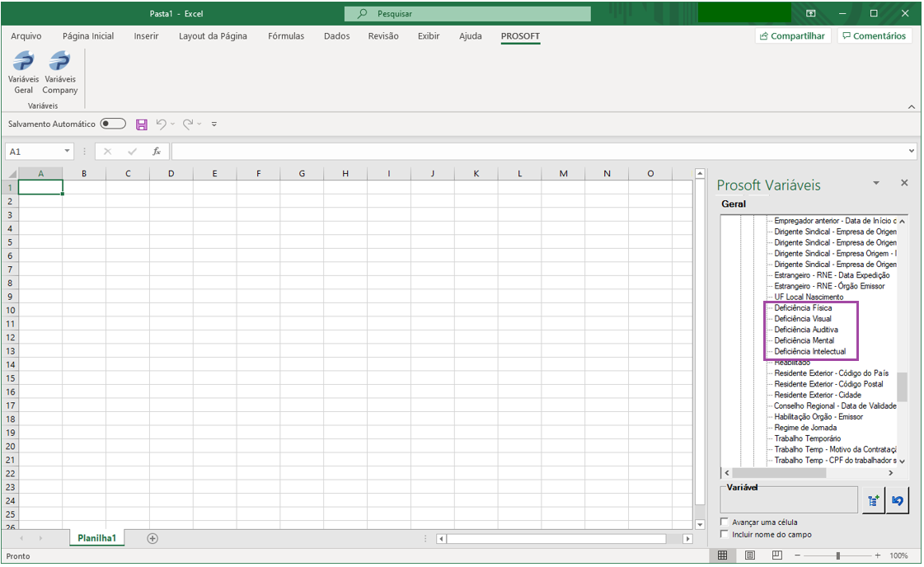
Task: Expand the formula bar
Action: 912,152
